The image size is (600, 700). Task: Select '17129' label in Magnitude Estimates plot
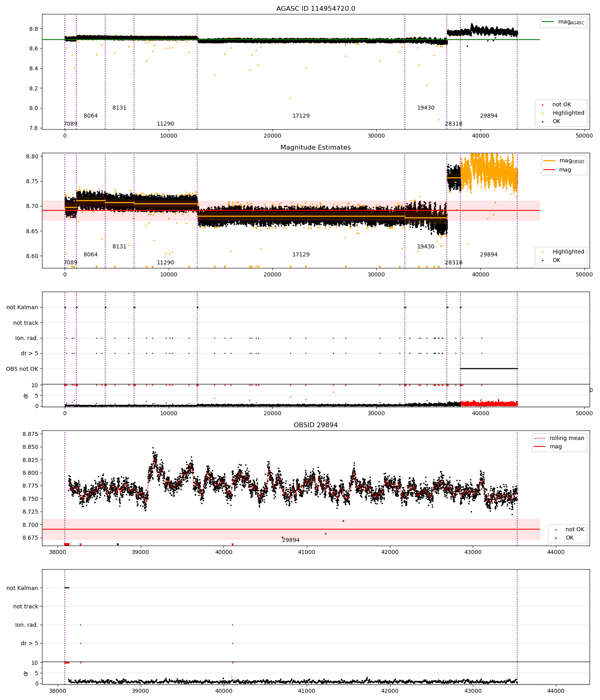click(x=301, y=255)
